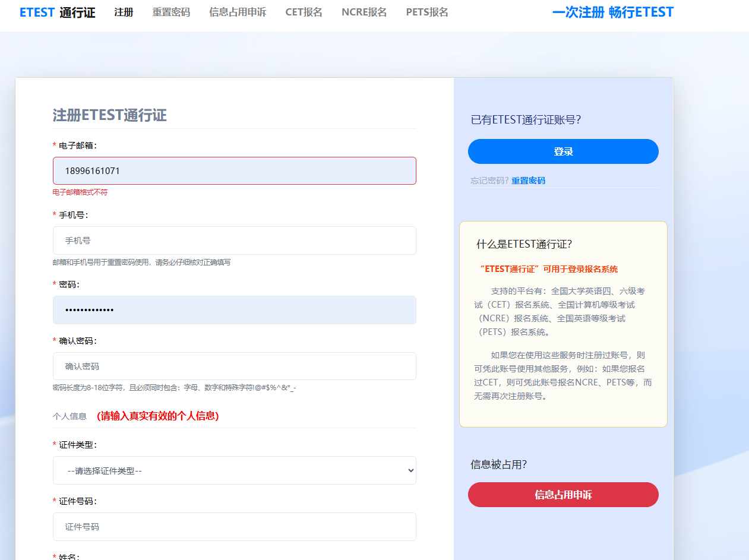
Task: Open the PETS报名 navigation item
Action: [427, 12]
